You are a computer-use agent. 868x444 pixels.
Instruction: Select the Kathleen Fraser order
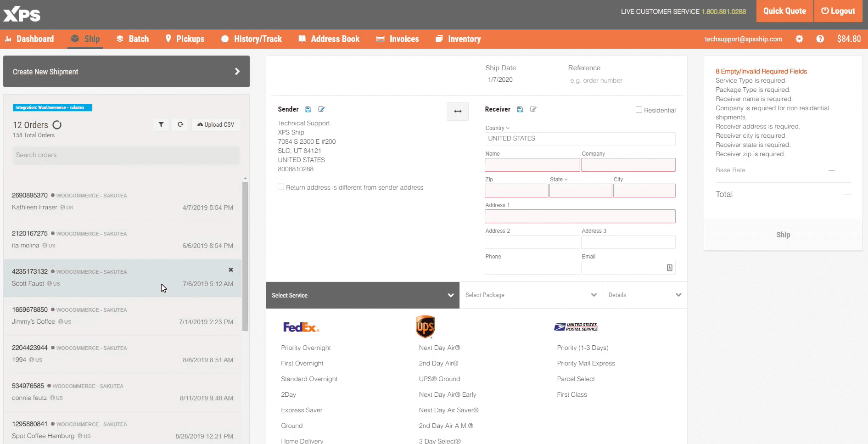(123, 202)
